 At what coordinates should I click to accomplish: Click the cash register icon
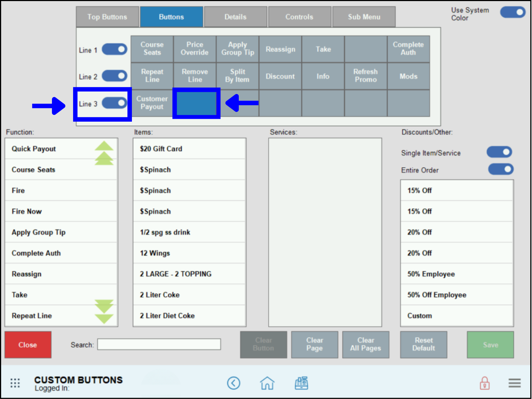pos(301,383)
